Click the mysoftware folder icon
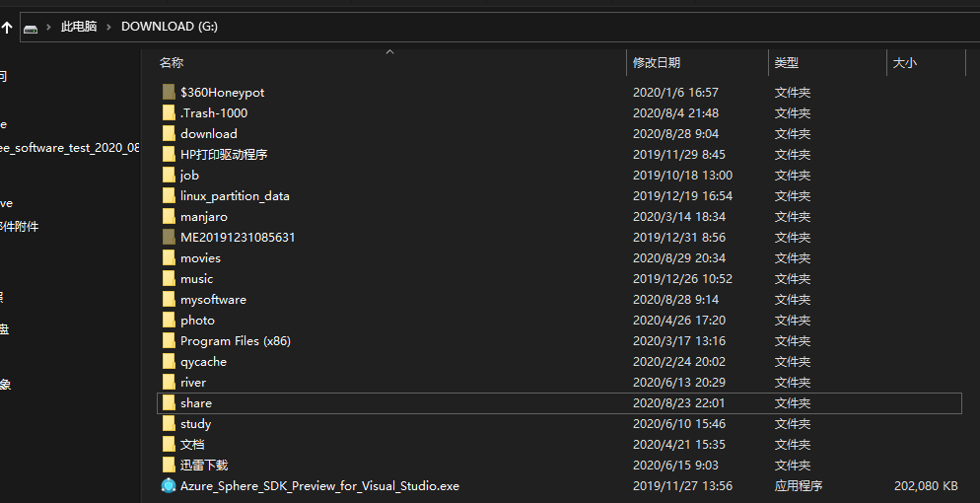The image size is (980, 503). (x=169, y=299)
